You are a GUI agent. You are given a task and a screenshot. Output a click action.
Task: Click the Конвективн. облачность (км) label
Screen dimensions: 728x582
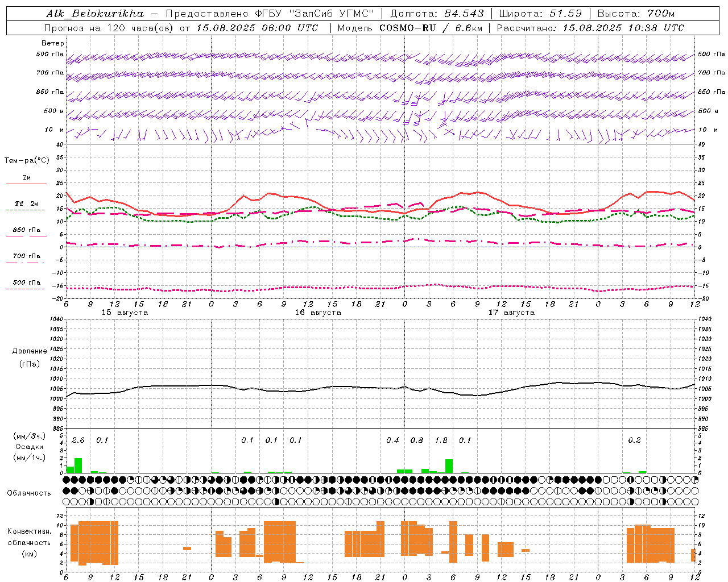[x=29, y=542]
